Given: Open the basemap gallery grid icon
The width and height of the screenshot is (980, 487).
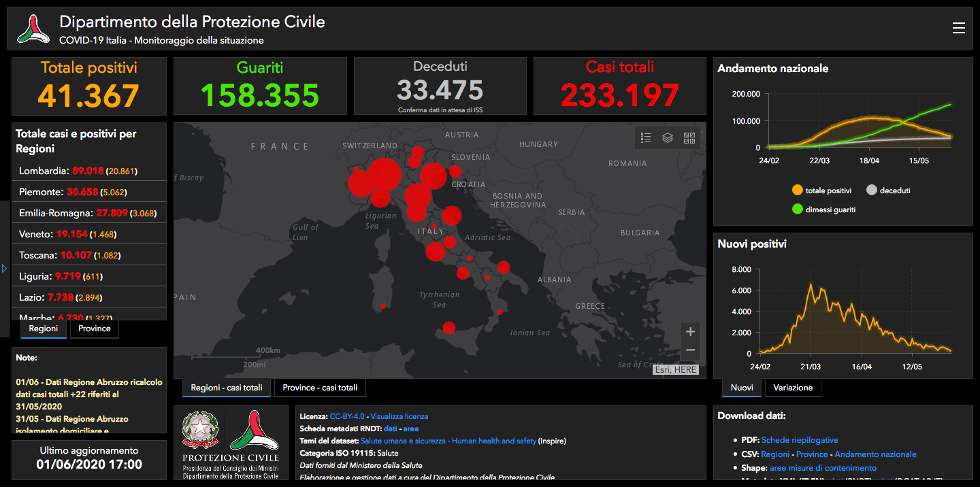Looking at the screenshot, I should click(689, 138).
